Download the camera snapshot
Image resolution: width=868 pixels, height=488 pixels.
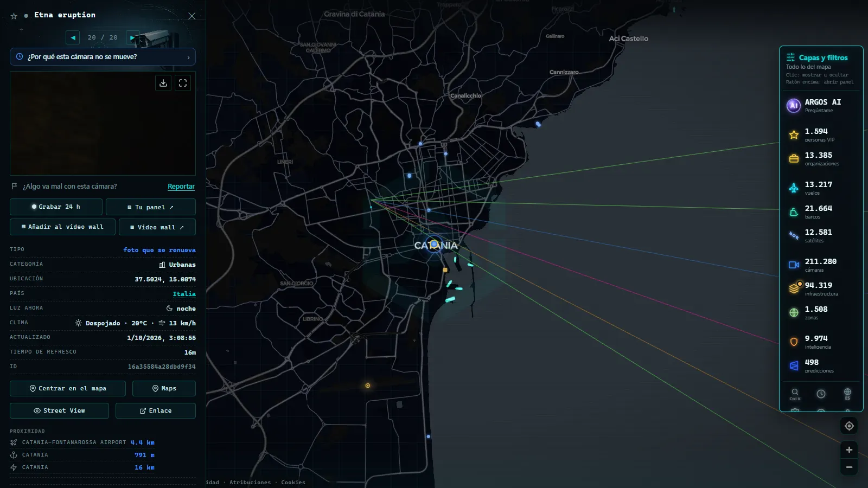pos(163,83)
